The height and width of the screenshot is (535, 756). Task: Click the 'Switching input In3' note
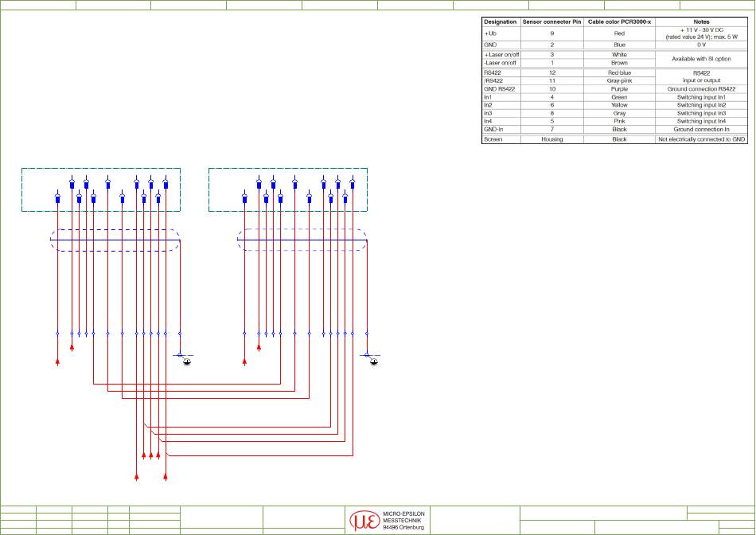coord(701,113)
